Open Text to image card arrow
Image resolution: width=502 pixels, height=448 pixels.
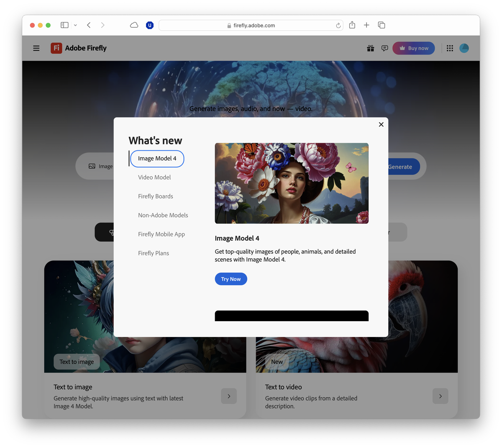pyautogui.click(x=229, y=396)
